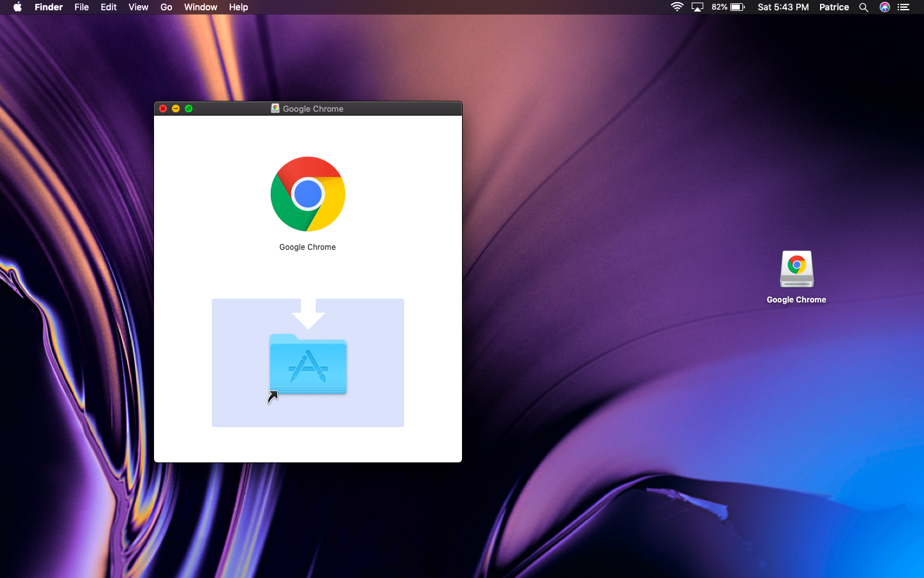Viewport: 924px width, 578px height.
Task: Open the Edit menu
Action: click(108, 7)
